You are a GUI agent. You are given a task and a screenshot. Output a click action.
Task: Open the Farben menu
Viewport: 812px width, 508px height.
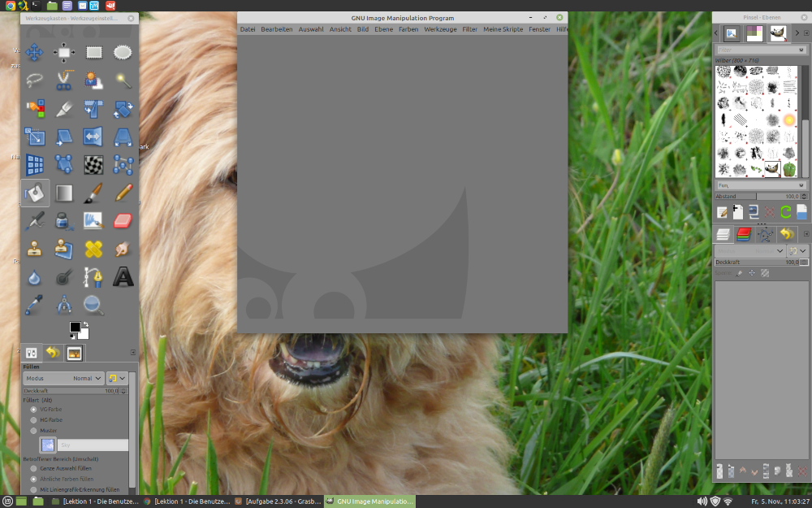click(408, 29)
